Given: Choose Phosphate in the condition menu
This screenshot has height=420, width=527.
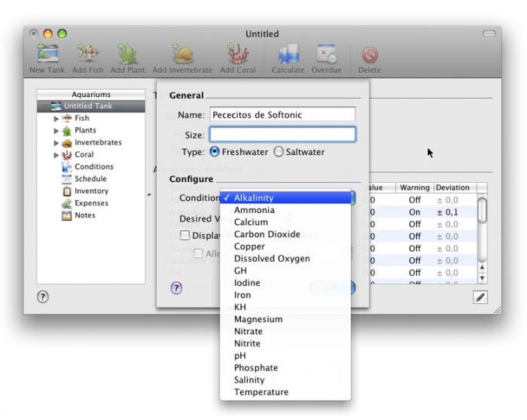Looking at the screenshot, I should (285, 367).
